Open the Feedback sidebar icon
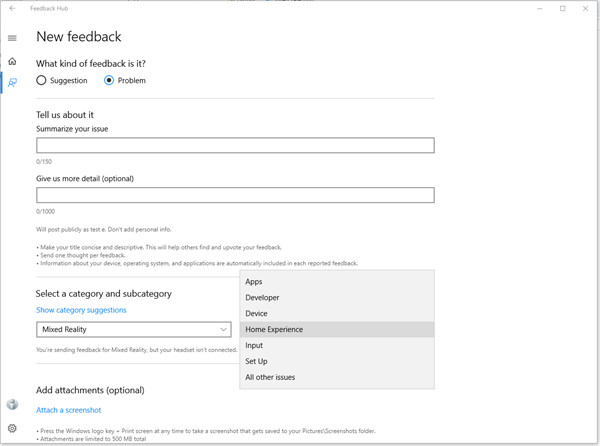This screenshot has width=600, height=446. coord(12,83)
